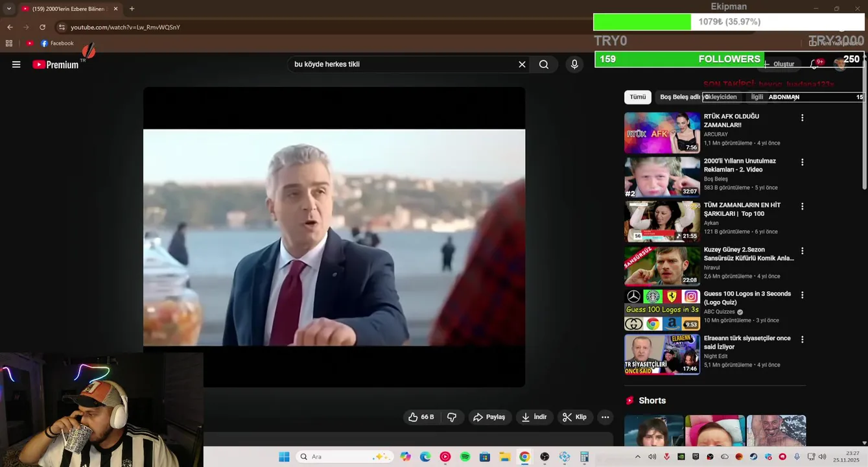Click the magnifier search button
The height and width of the screenshot is (467, 868).
544,64
